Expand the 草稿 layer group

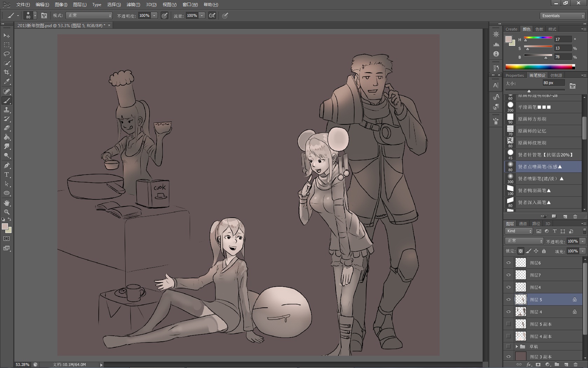[517, 347]
